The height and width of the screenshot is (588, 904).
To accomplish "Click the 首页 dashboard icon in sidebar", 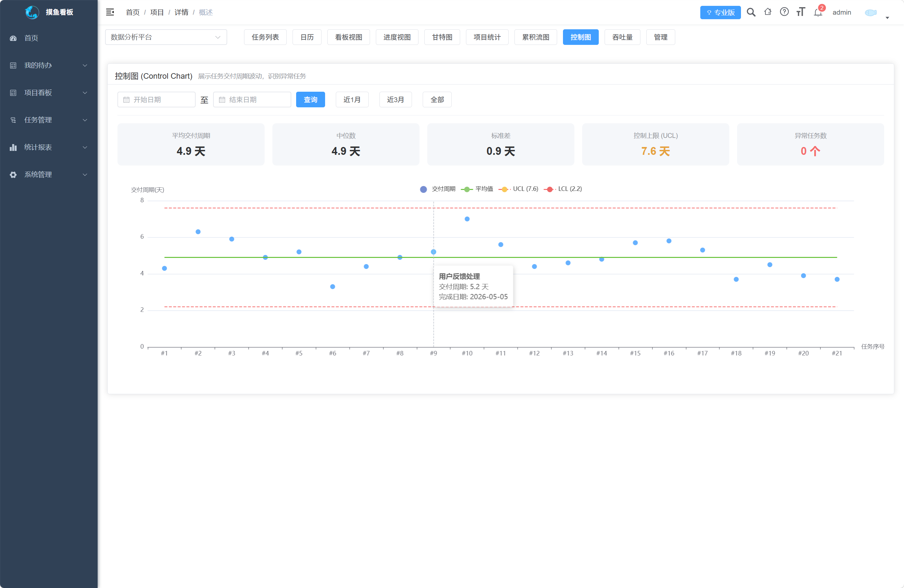I will [13, 38].
